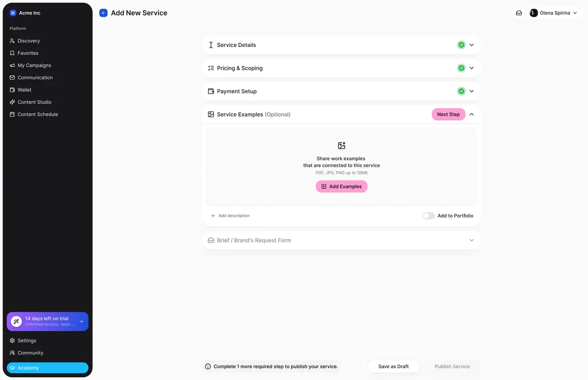Click the Content Studio sparkle icon
Screen dimensions: 588x380
[12, 102]
